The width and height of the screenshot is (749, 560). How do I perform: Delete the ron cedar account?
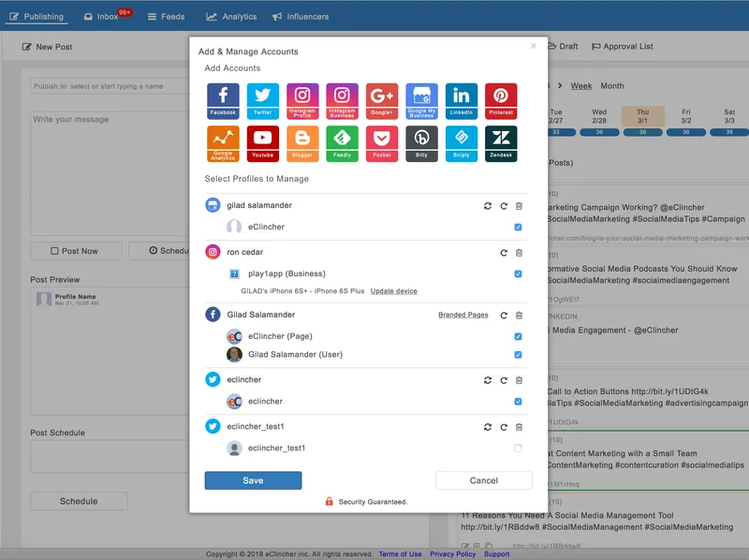coord(519,253)
